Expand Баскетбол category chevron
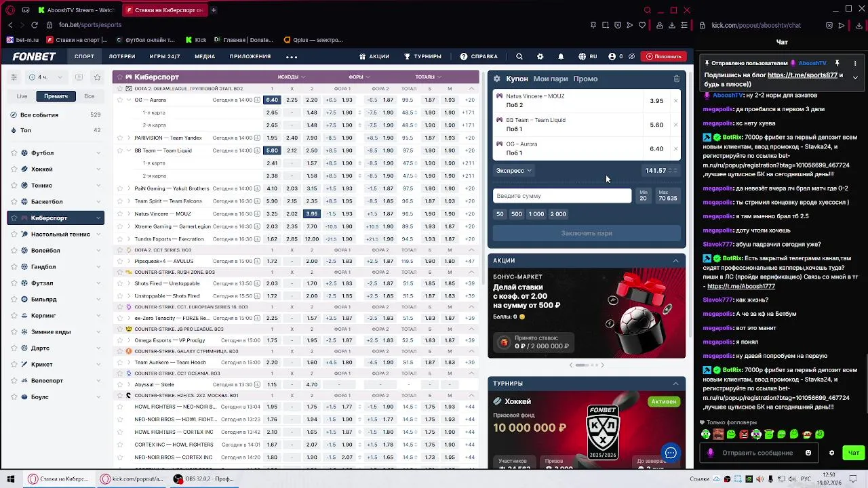The height and width of the screenshot is (488, 868). (x=98, y=202)
